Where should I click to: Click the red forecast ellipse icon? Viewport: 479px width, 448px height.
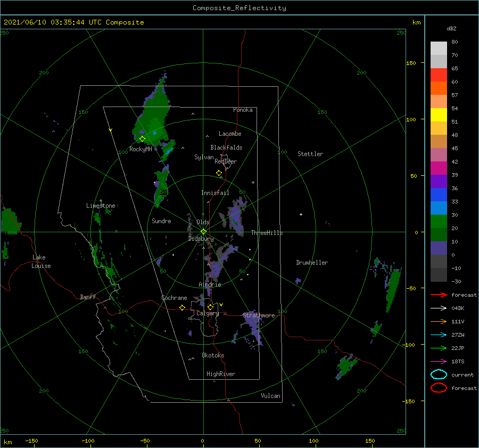[439, 388]
